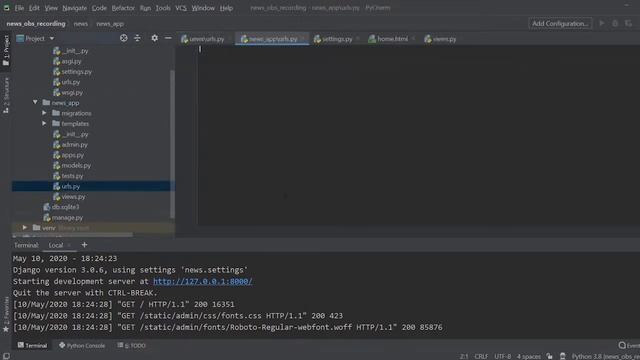Screen dimensions: 640x360
Task: Select apps.py in project tree
Action: click(x=72, y=155)
